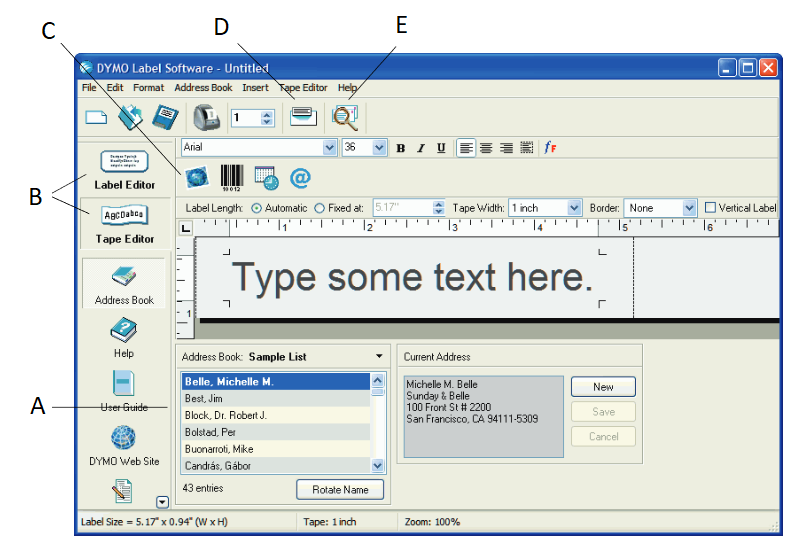Select the Fixed at label length option
Viewport: 789px width, 539px height.
pyautogui.click(x=320, y=208)
